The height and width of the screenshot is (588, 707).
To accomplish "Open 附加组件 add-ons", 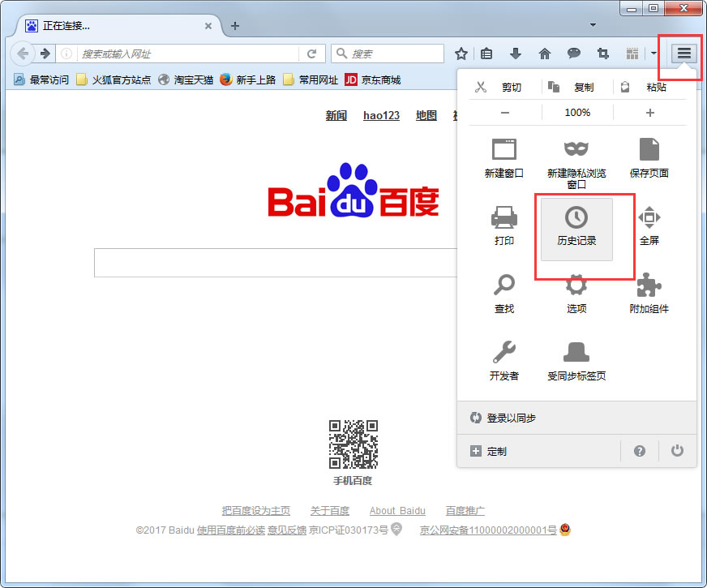I will click(649, 294).
